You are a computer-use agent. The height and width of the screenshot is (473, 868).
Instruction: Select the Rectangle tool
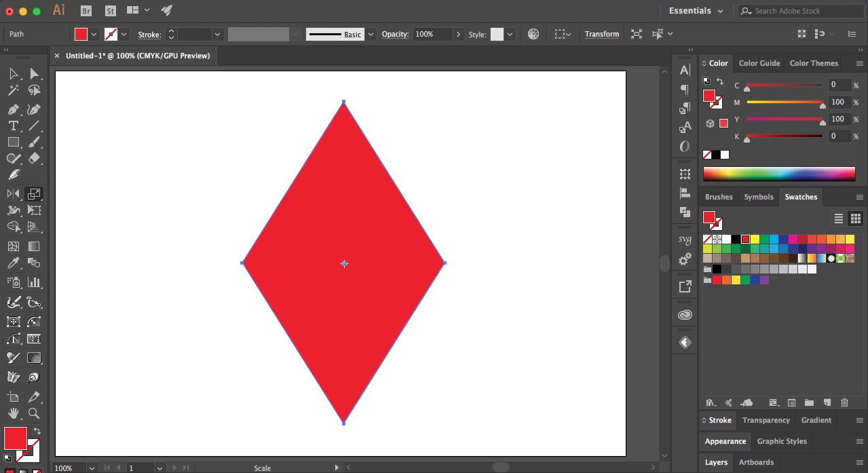(x=14, y=142)
